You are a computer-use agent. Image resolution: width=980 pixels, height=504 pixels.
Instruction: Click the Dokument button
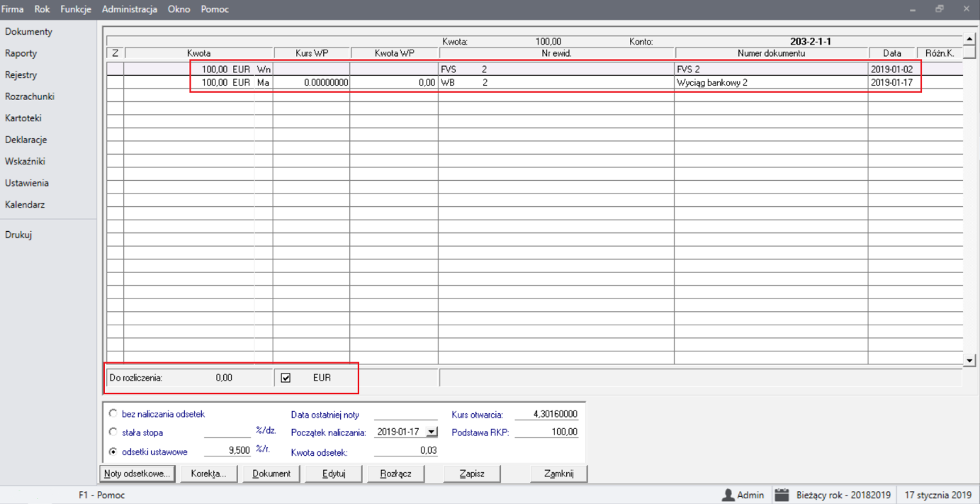(271, 474)
